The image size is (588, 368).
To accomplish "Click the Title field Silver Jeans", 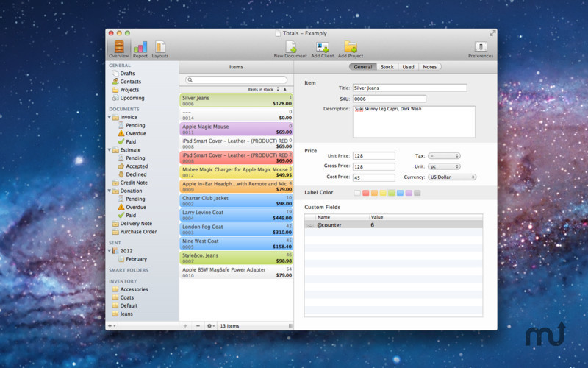I will 409,88.
